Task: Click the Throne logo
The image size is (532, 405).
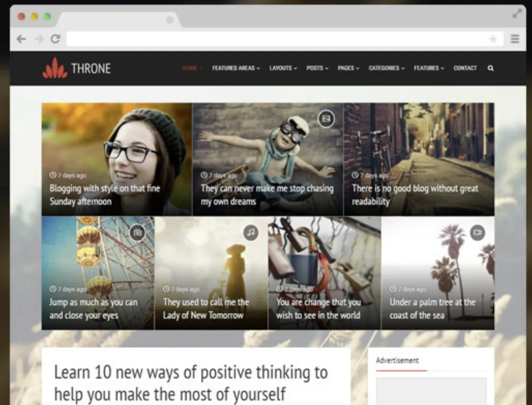Action: point(77,68)
